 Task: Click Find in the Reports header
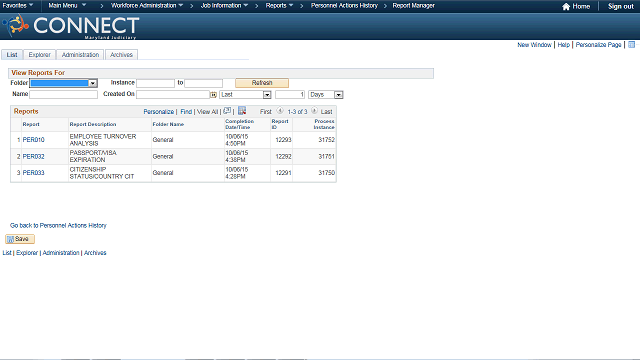186,111
